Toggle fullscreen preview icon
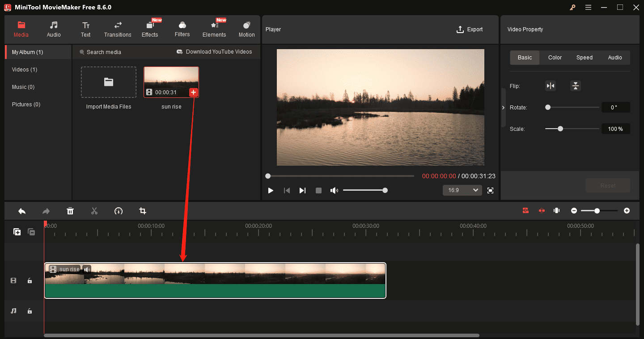The width and height of the screenshot is (644, 339). pos(490,190)
